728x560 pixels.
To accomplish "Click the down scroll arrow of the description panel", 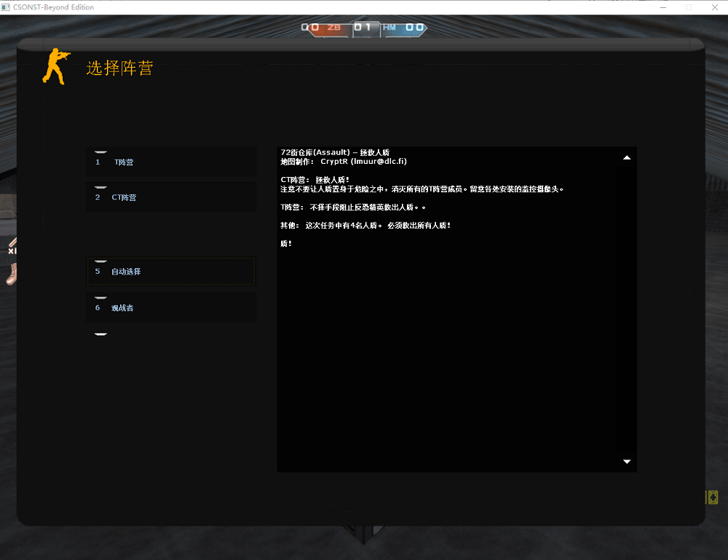I will (x=626, y=461).
